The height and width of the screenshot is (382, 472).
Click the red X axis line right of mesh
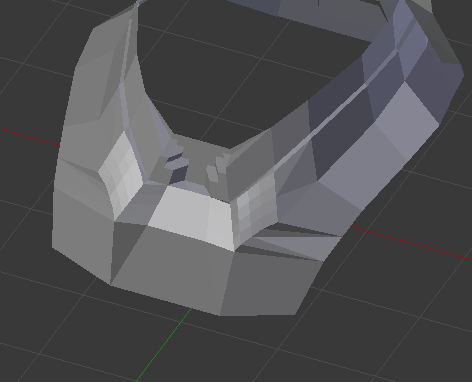[411, 242]
